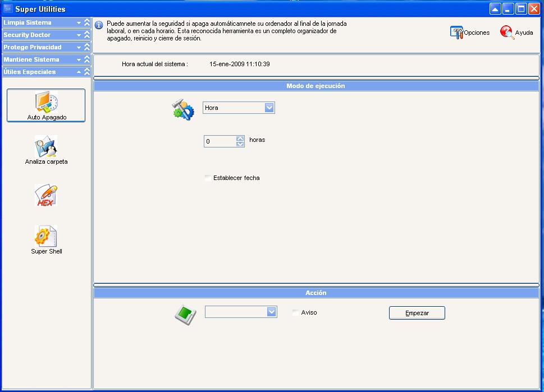544x392 pixels.
Task: Increase the horas value with up arrow
Action: pos(240,139)
